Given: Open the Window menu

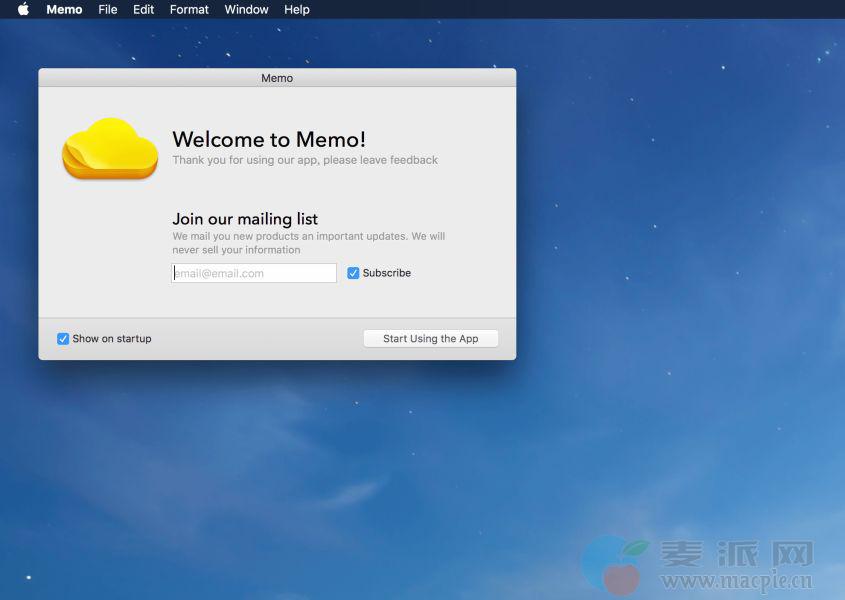Looking at the screenshot, I should click(x=246, y=9).
